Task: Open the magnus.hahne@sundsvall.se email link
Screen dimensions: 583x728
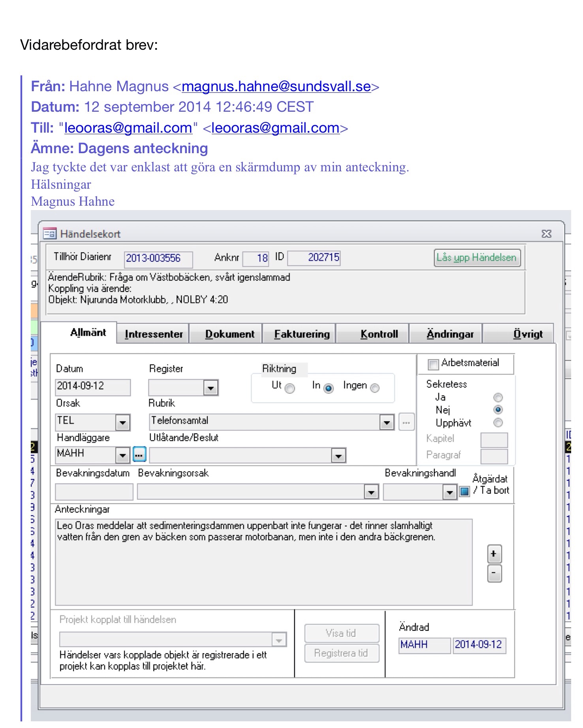Action: point(276,86)
